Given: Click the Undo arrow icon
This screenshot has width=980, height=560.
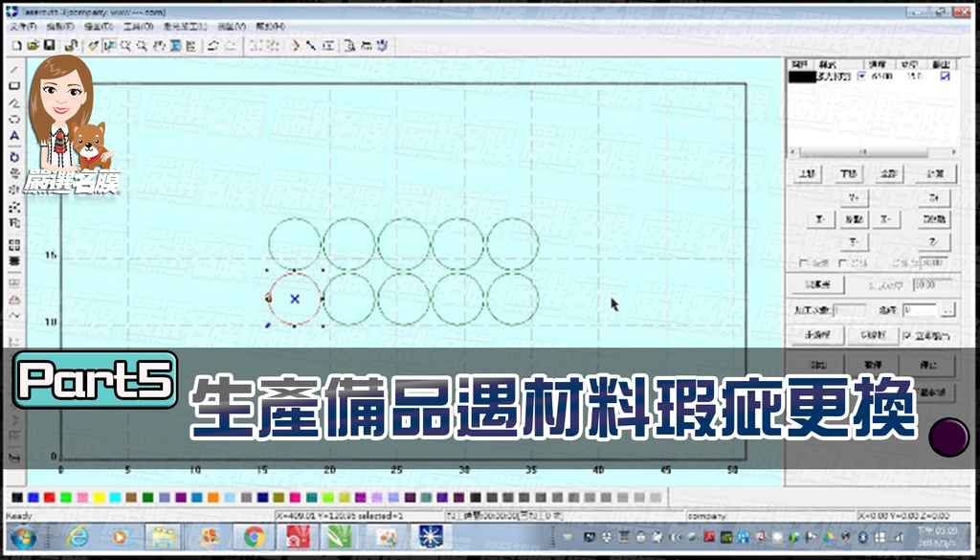Looking at the screenshot, I should pos(212,45).
